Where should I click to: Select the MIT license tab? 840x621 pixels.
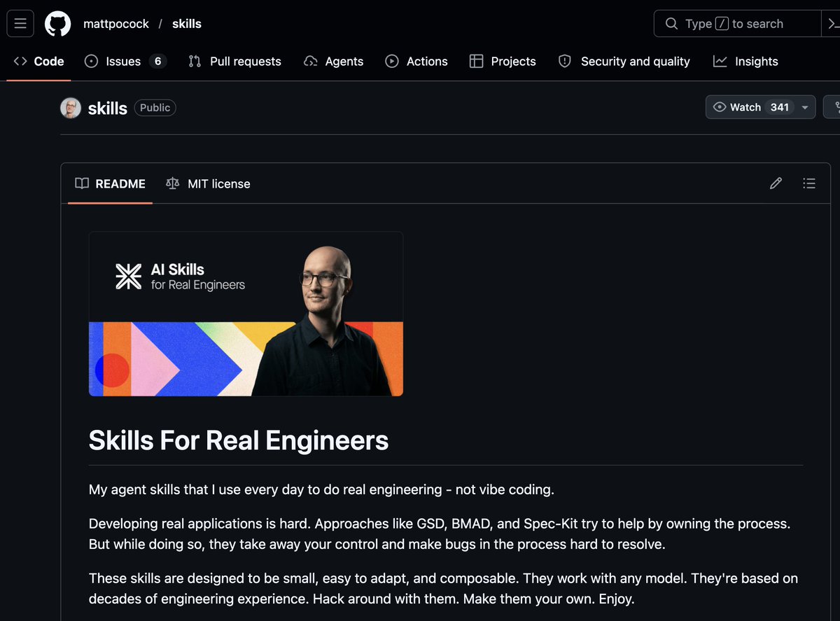tap(208, 183)
